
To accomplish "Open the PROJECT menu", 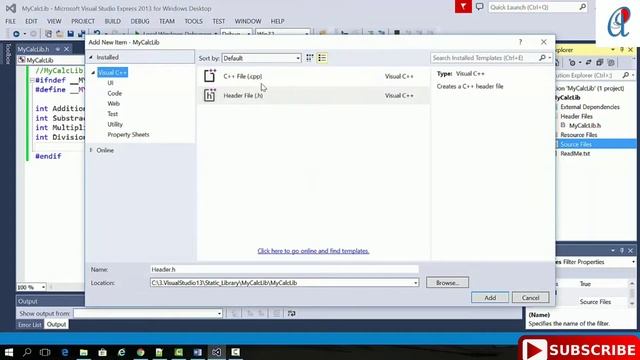I will (x=83, y=21).
